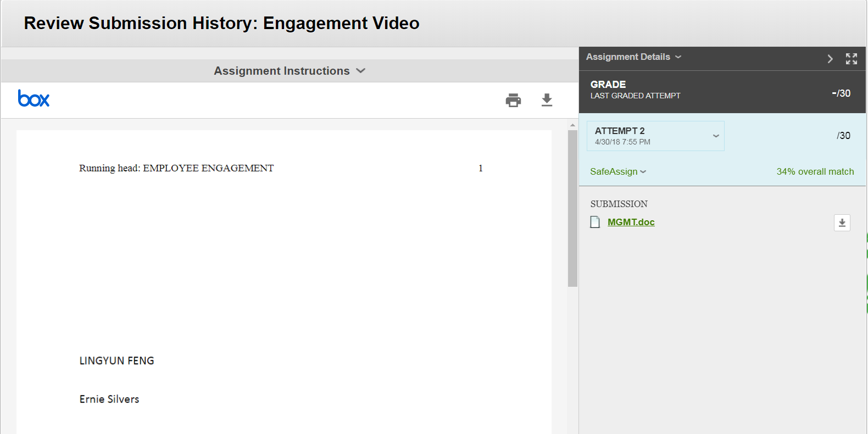The image size is (868, 434).
Task: Collapse the grading sidebar with the right arrow
Action: [x=830, y=59]
